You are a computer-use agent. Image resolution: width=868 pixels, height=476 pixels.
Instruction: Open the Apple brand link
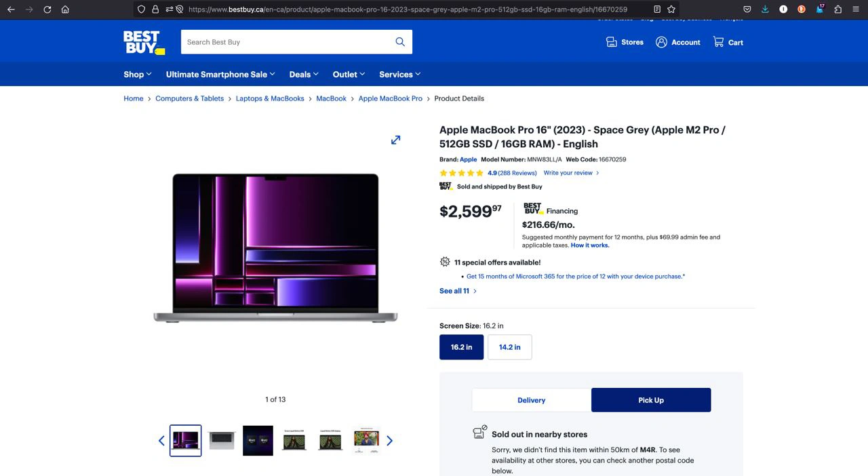(469, 159)
